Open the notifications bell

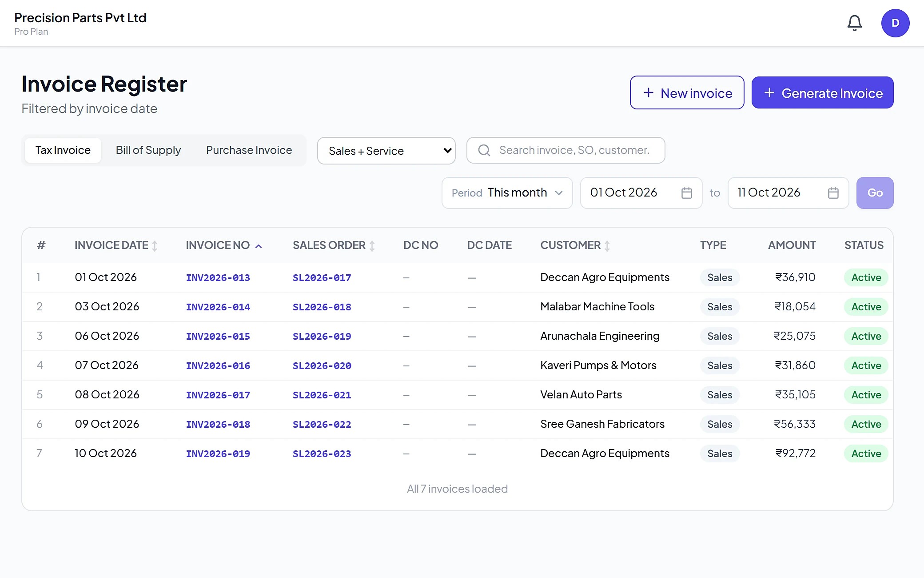(854, 23)
